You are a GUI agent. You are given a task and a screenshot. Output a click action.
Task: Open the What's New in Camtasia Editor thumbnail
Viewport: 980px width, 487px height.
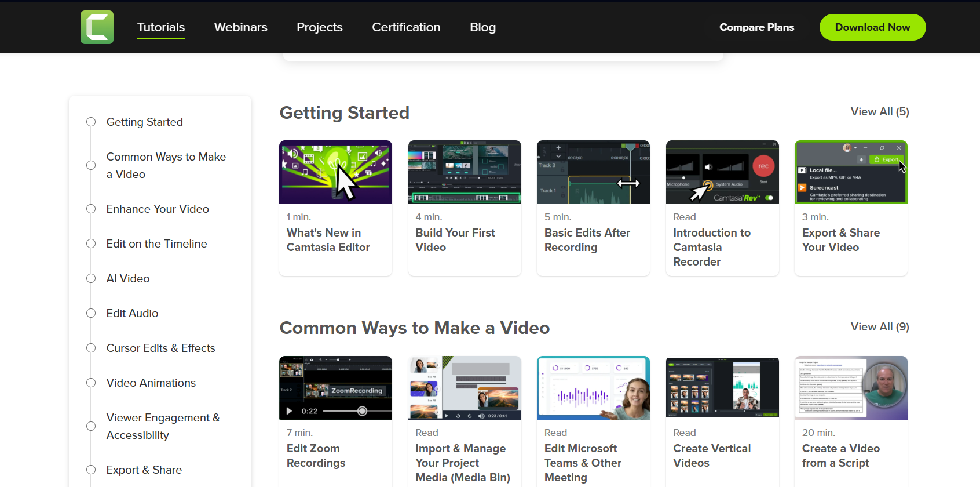[x=335, y=172]
